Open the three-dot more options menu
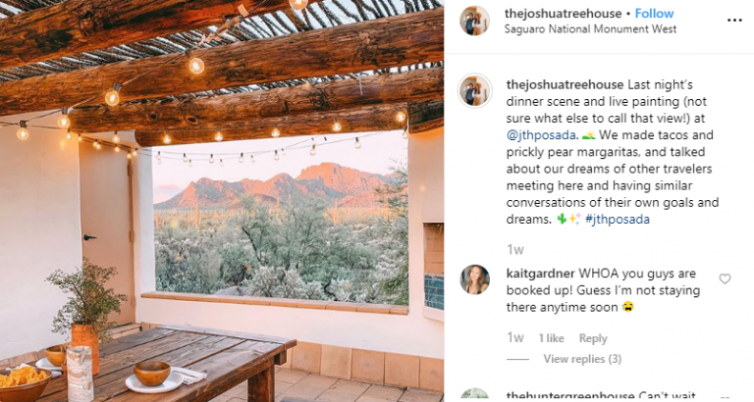Screen dimensions: 754x402 coord(734,20)
